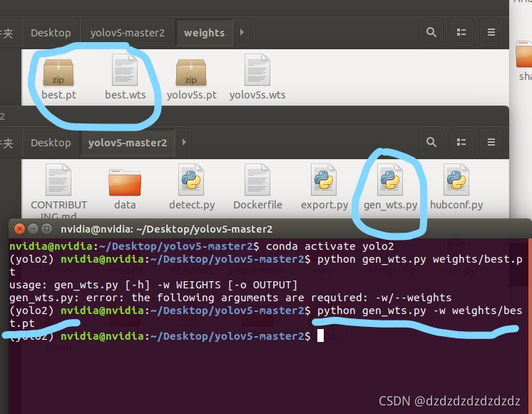Go to Desktop in yolov5-master2 window path bar

51,142
